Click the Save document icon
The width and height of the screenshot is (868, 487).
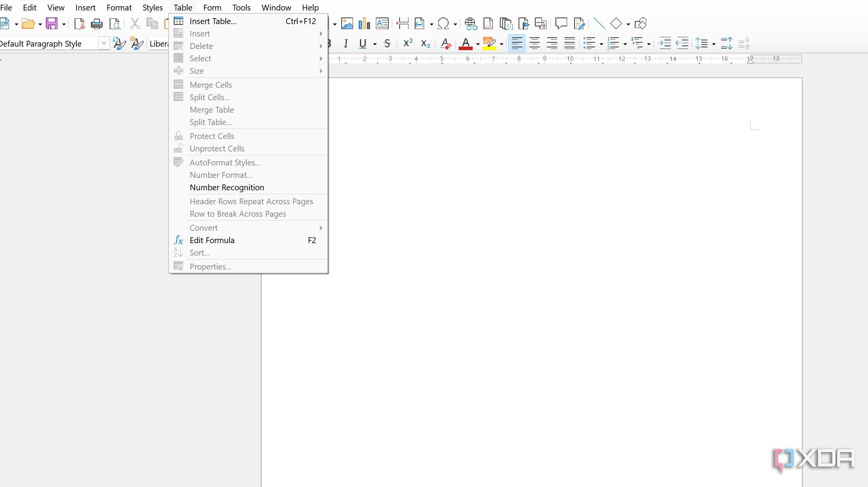(x=52, y=24)
